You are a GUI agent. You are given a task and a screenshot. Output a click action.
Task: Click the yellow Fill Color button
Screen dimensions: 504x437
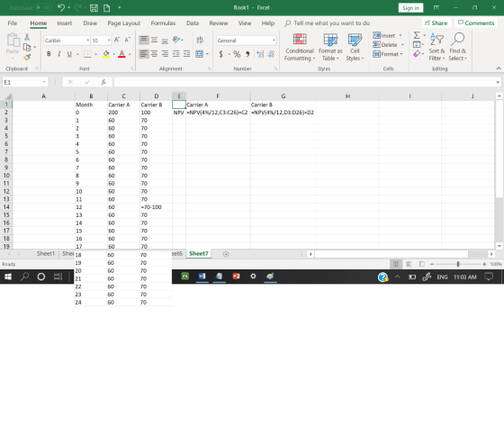106,54
